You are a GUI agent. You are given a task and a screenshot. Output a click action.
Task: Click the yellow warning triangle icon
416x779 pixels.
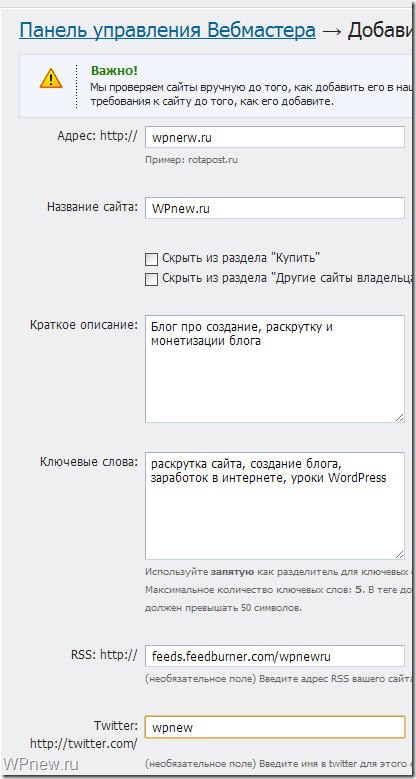(x=51, y=79)
